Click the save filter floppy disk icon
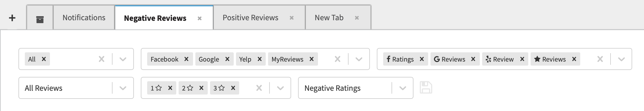Image resolution: width=644 pixels, height=111 pixels. click(426, 88)
